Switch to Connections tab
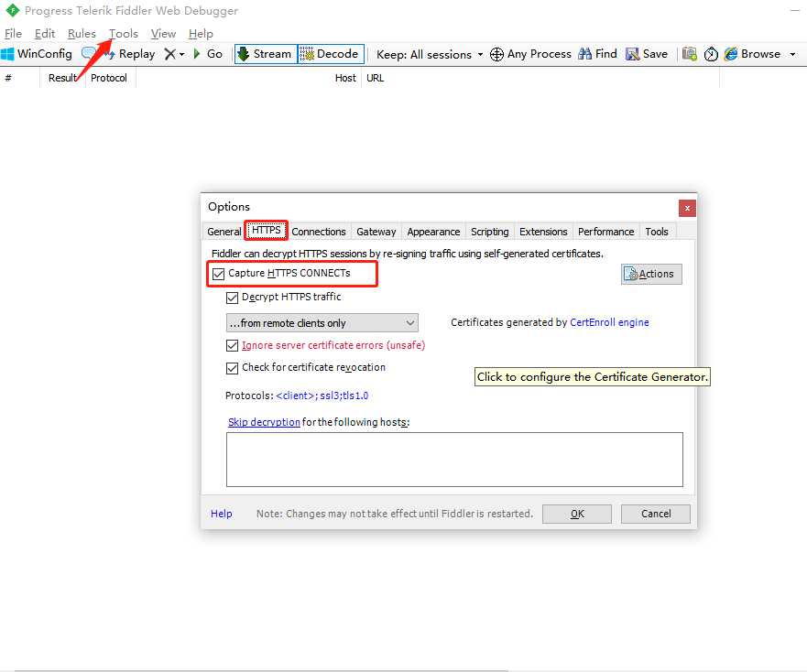The height and width of the screenshot is (672, 807). 319,232
